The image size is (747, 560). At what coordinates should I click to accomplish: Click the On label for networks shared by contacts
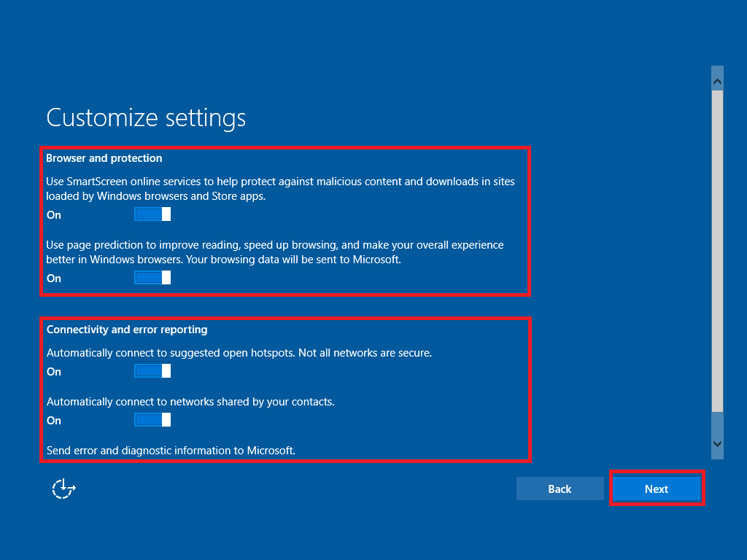[x=53, y=420]
